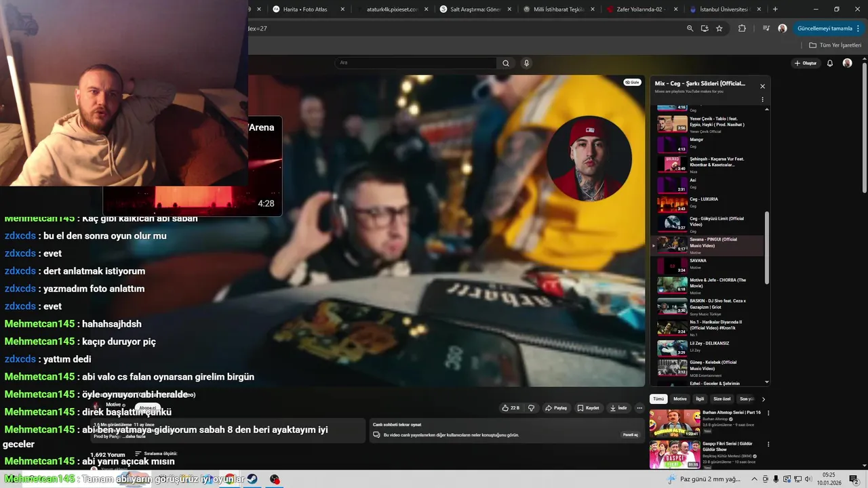Screen dimensions: 868x488
Task: Open options for Burhan Altıntop Serisi video
Action: tap(768, 413)
